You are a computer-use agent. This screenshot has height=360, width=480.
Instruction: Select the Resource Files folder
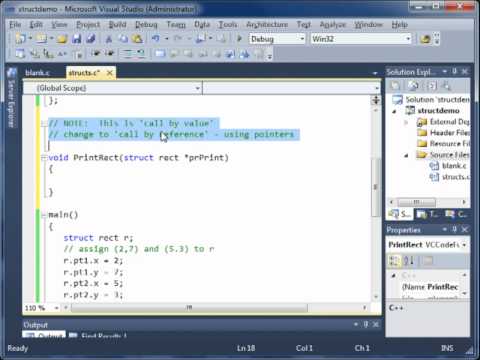pos(443,144)
